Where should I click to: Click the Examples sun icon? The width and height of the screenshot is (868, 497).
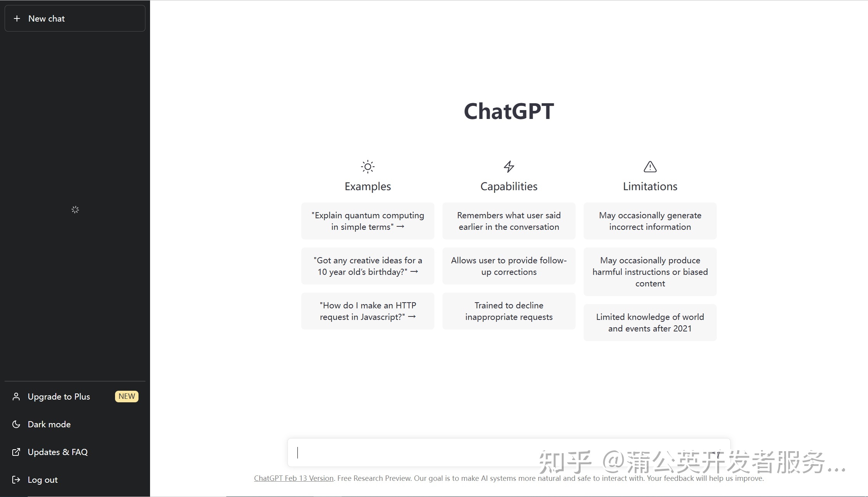[x=367, y=166]
